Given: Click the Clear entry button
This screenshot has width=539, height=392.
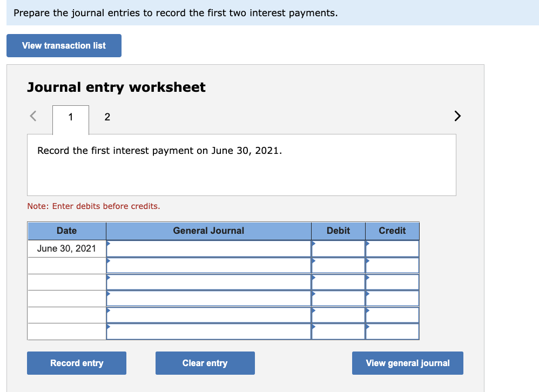Looking at the screenshot, I should coord(205,363).
